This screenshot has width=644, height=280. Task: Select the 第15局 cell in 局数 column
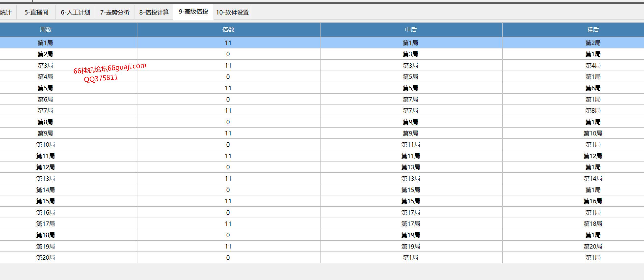(x=68, y=201)
